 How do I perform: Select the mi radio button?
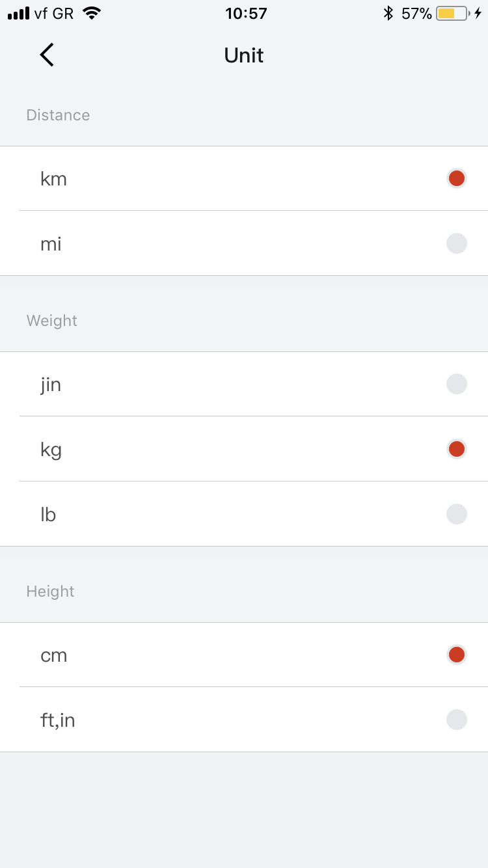pos(457,243)
